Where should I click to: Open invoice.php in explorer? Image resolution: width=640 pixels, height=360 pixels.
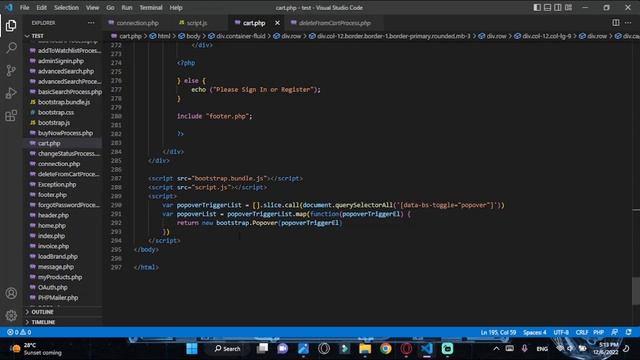[x=53, y=246]
